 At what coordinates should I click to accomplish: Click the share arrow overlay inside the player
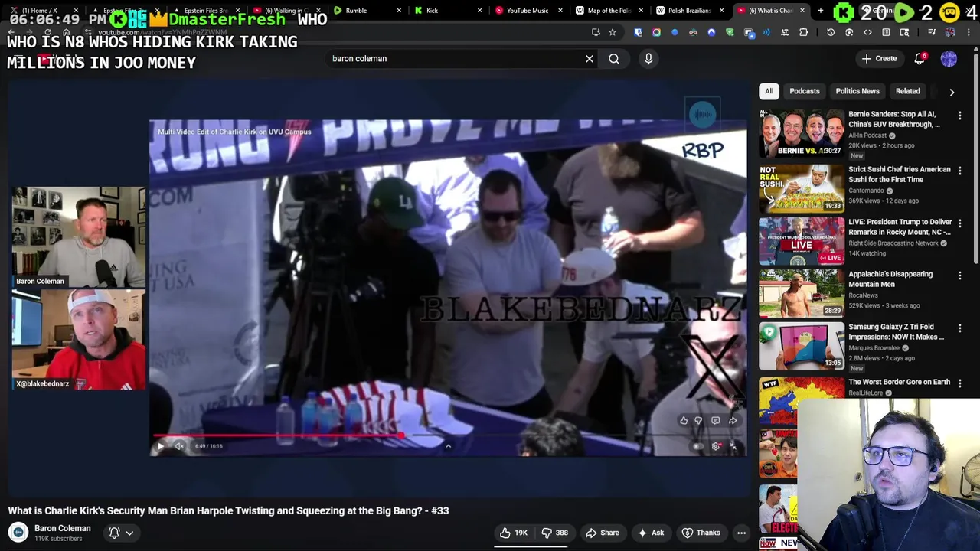[733, 420]
